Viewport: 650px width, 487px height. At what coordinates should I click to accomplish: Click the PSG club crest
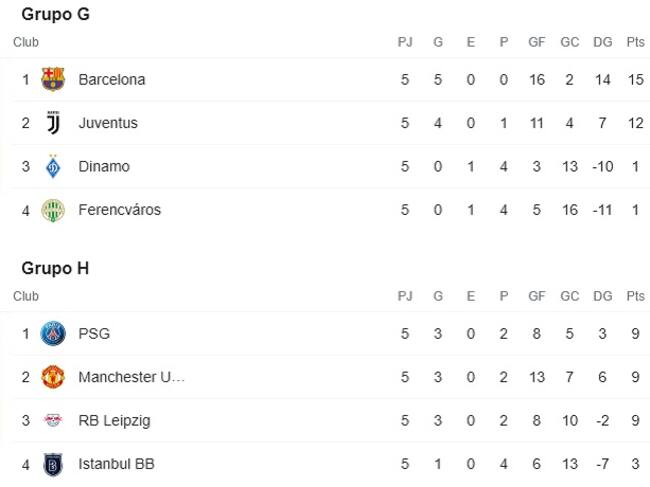53,333
